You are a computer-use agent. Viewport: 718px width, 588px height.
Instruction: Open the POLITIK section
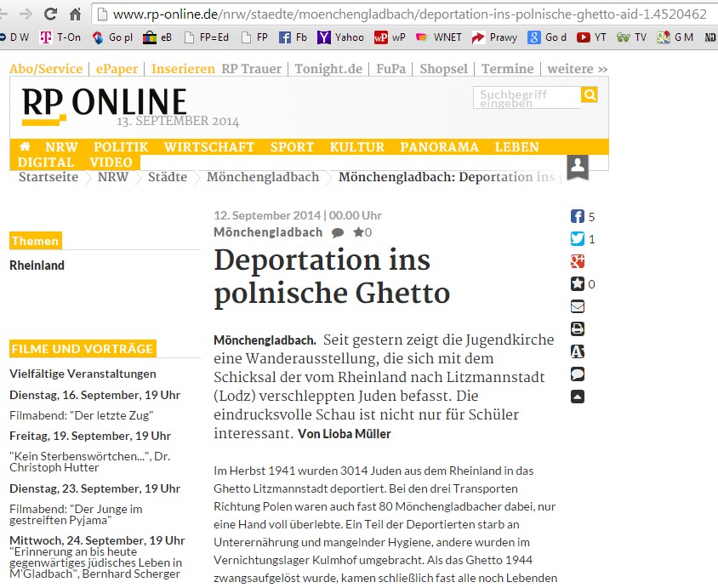click(x=121, y=146)
